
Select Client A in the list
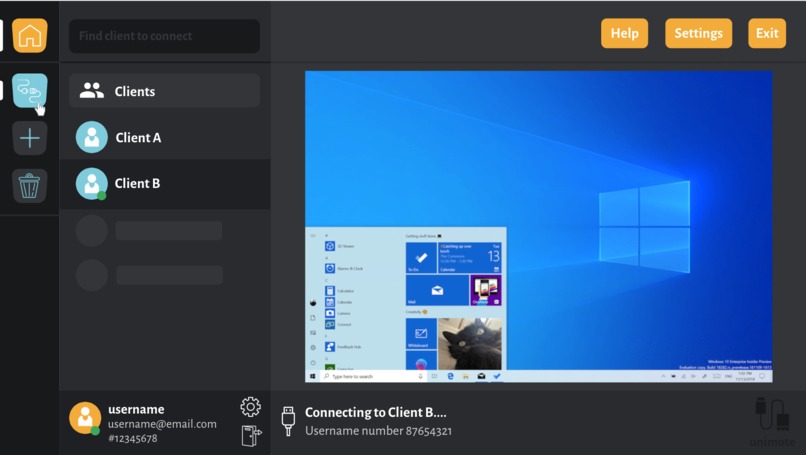tap(164, 137)
